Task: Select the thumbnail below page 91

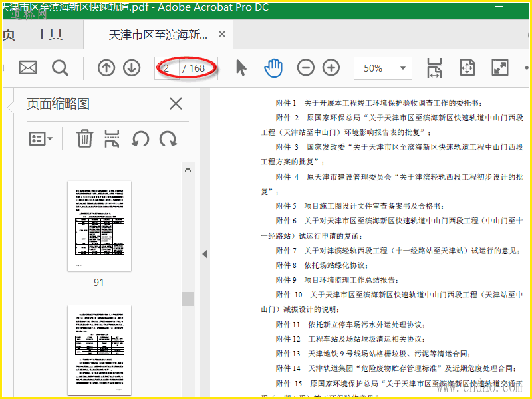Action: (99, 350)
